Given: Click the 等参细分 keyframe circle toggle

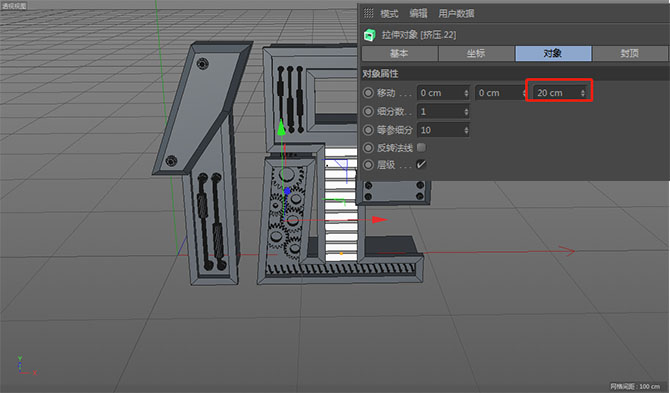Looking at the screenshot, I should (x=368, y=130).
